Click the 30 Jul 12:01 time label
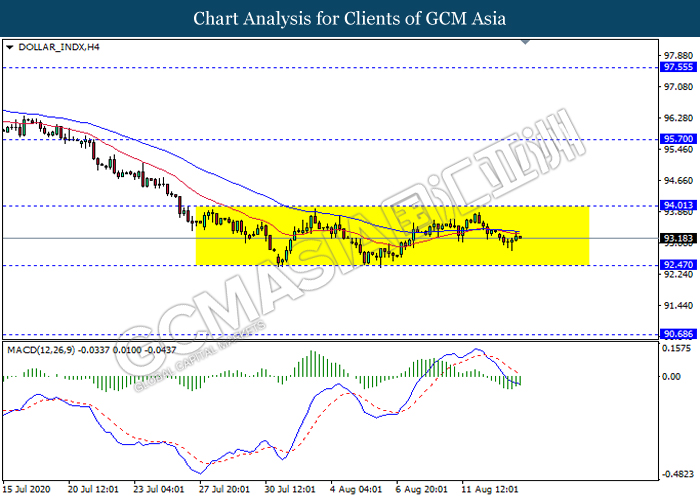The image size is (700, 500). [x=290, y=489]
